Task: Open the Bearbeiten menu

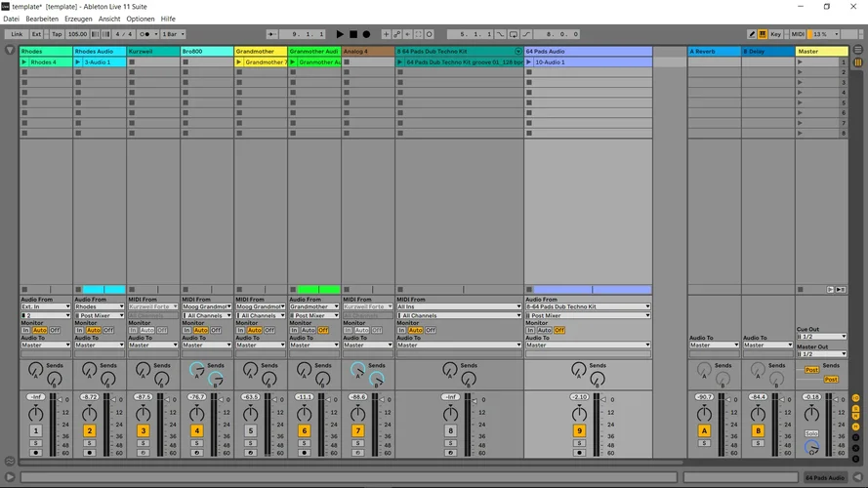Action: [x=42, y=19]
